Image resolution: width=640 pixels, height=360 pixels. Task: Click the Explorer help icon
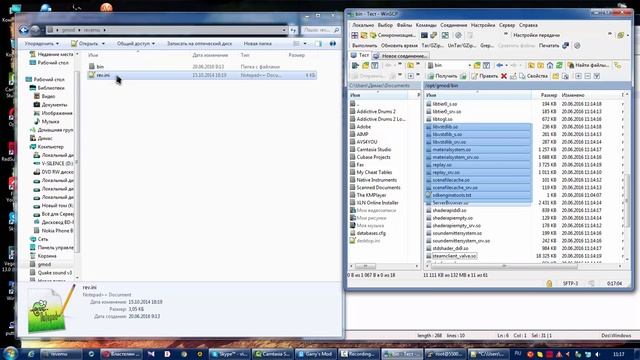point(333,43)
